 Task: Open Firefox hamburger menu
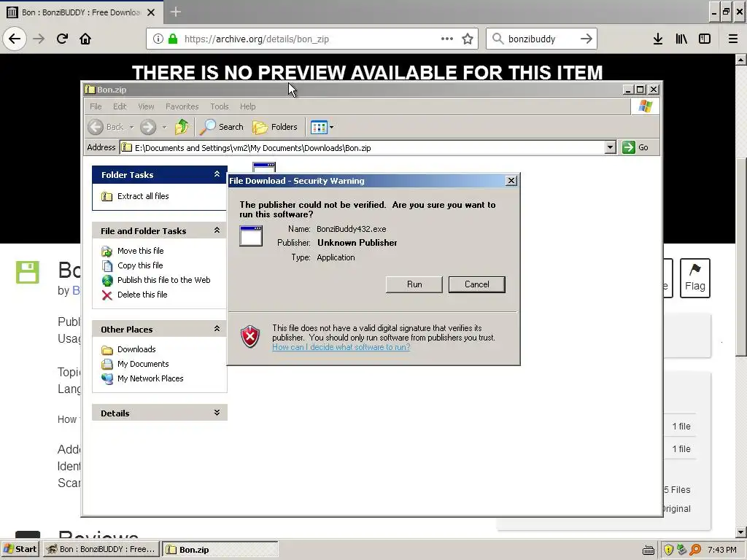tap(732, 39)
